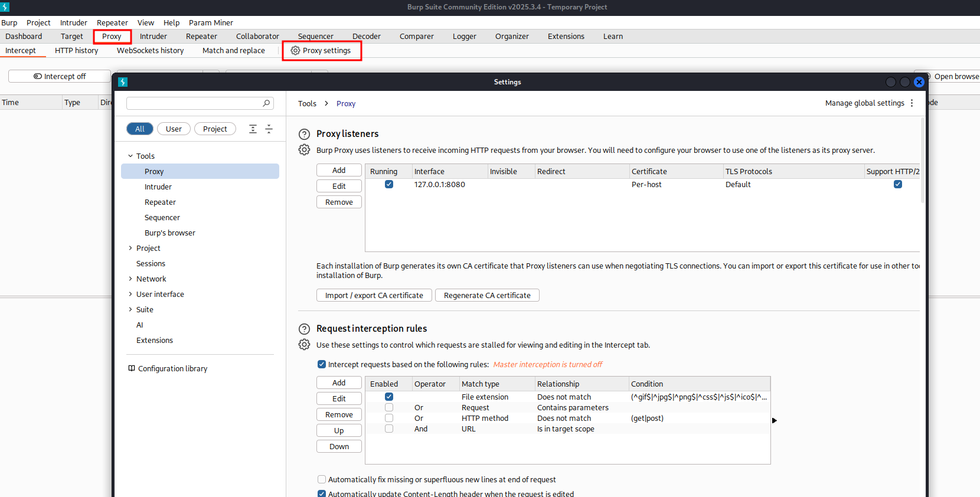The width and height of the screenshot is (980, 497).
Task: Enable auto fix missing new lines option
Action: click(x=322, y=479)
